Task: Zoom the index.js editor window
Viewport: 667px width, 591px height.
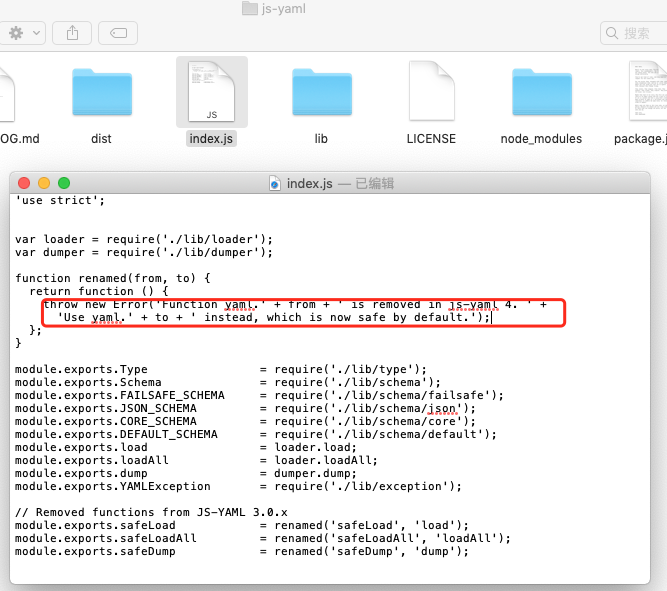Action: point(64,183)
